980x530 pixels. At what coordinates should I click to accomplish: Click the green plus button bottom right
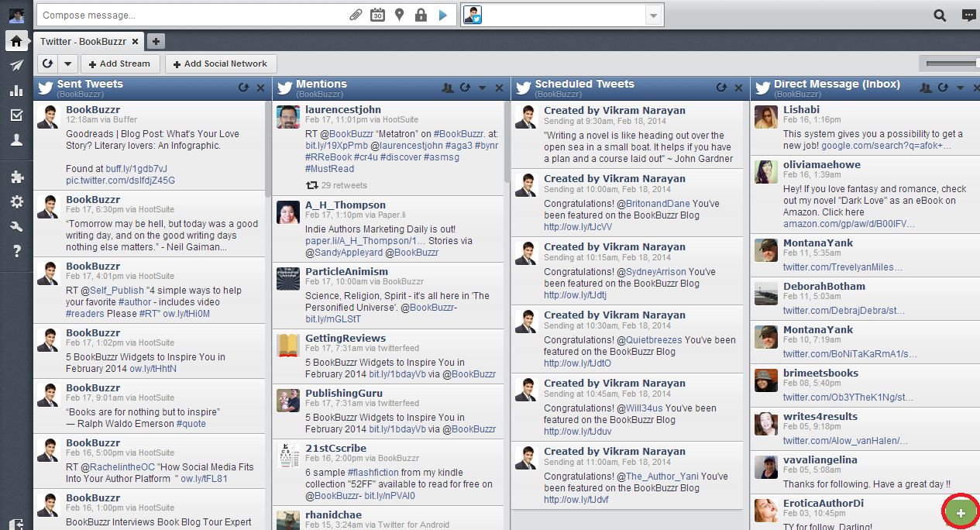pyautogui.click(x=961, y=513)
